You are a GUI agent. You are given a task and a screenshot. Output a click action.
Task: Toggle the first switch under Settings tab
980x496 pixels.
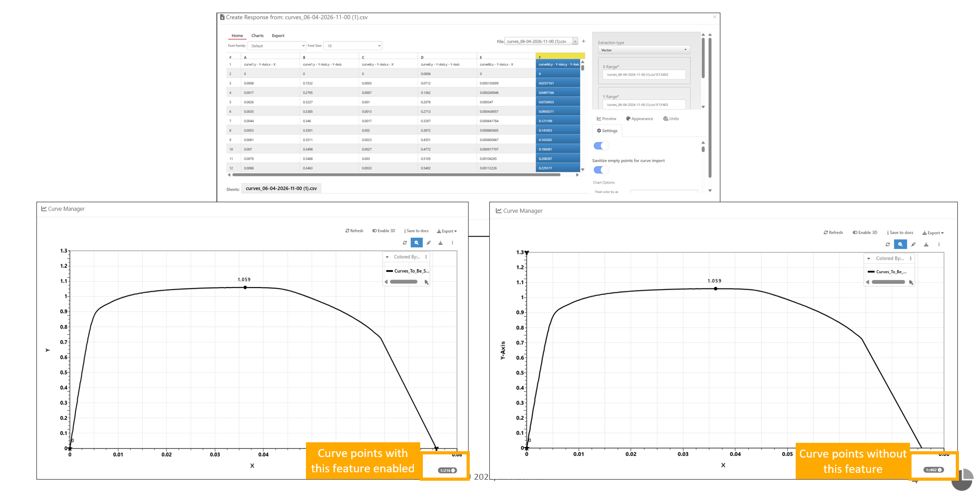coord(601,146)
